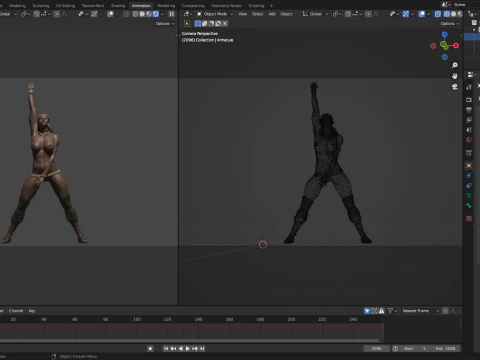Image resolution: width=480 pixels, height=360 pixels.
Task: Open the Render properties tab icon
Action: [469, 100]
